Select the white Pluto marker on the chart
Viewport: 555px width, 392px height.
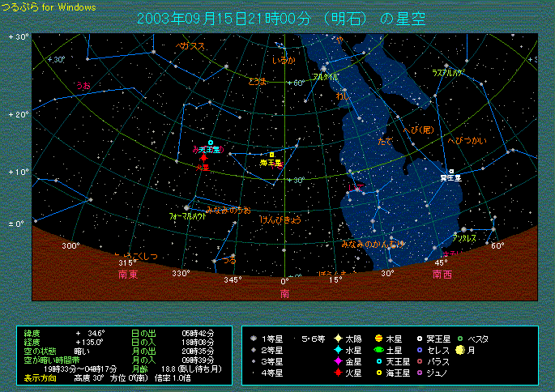pyautogui.click(x=451, y=171)
